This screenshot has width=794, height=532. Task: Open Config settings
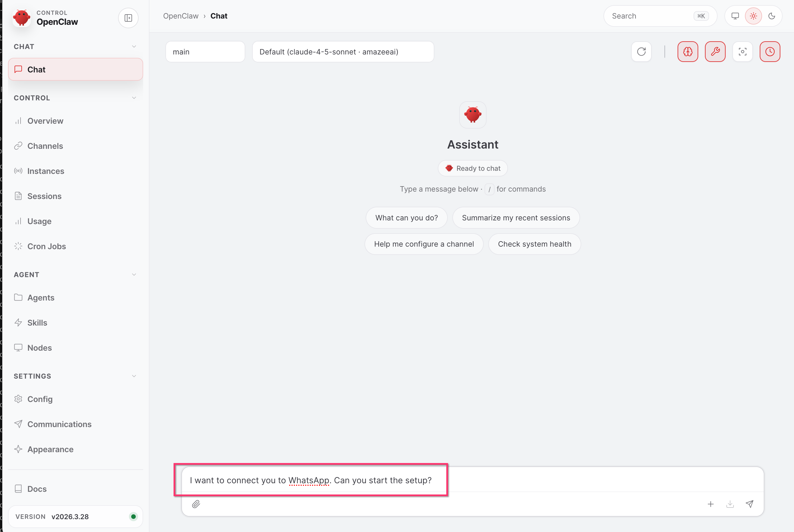click(x=75, y=399)
